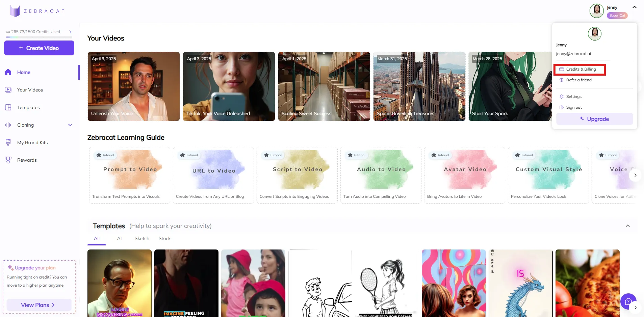
Task: Open the Unleash Your Voice video
Action: 134,86
